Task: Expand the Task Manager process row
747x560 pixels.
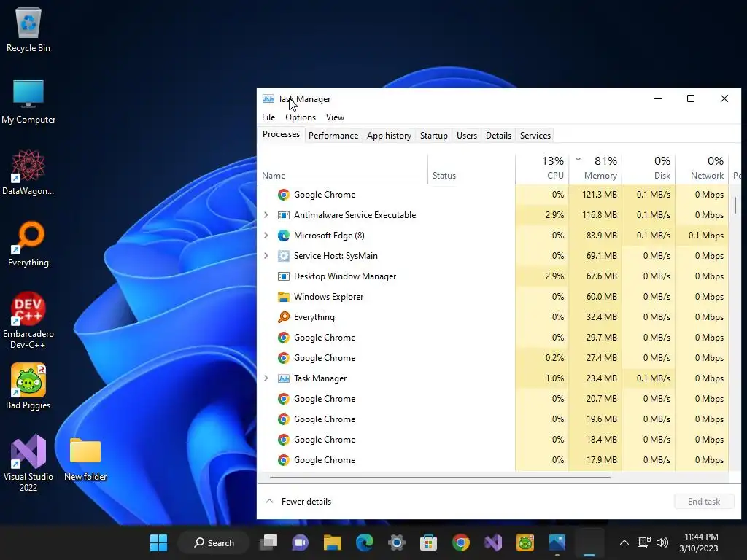Action: tap(266, 378)
